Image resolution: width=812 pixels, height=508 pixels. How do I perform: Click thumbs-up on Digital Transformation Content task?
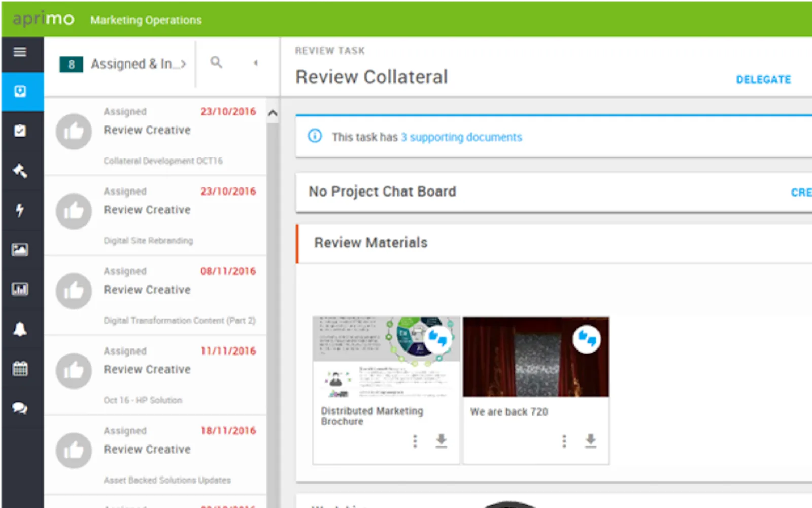click(74, 291)
